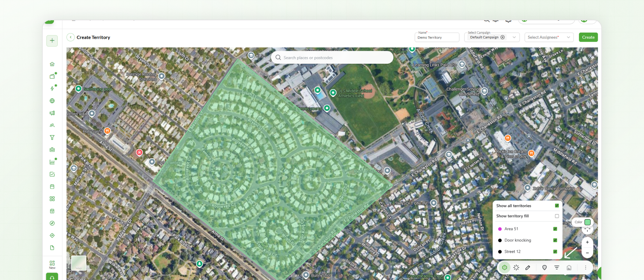Image resolution: width=644 pixels, height=280 pixels.
Task: Open the calendar-plus icon in sidebar
Action: 52,211
